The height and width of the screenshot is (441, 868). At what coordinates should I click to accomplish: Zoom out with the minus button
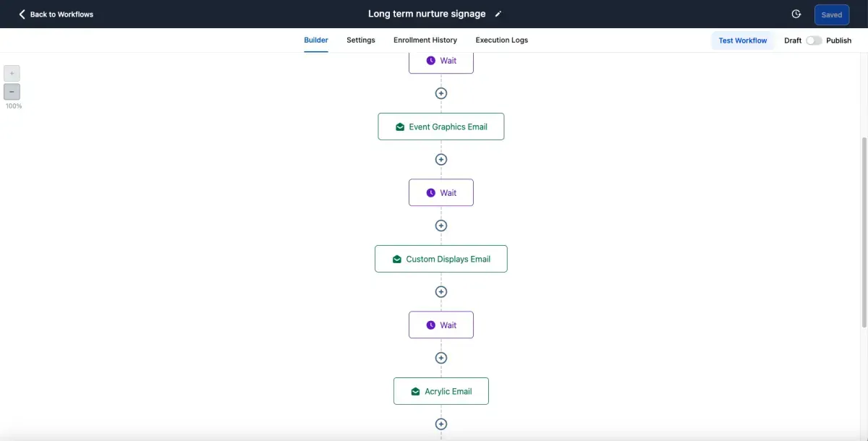pyautogui.click(x=12, y=92)
